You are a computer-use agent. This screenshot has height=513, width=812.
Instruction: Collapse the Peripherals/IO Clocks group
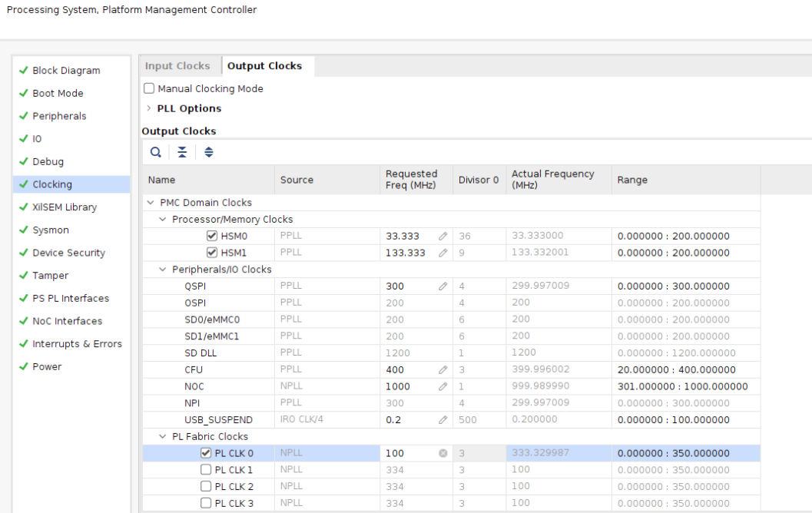tap(162, 270)
